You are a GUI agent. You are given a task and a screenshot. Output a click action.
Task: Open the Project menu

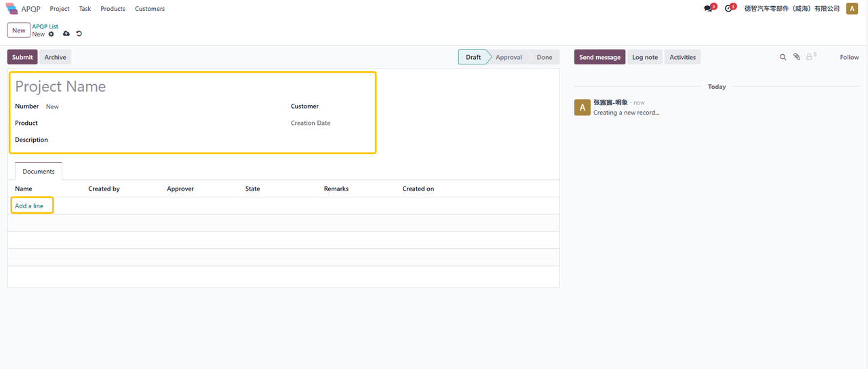[60, 9]
